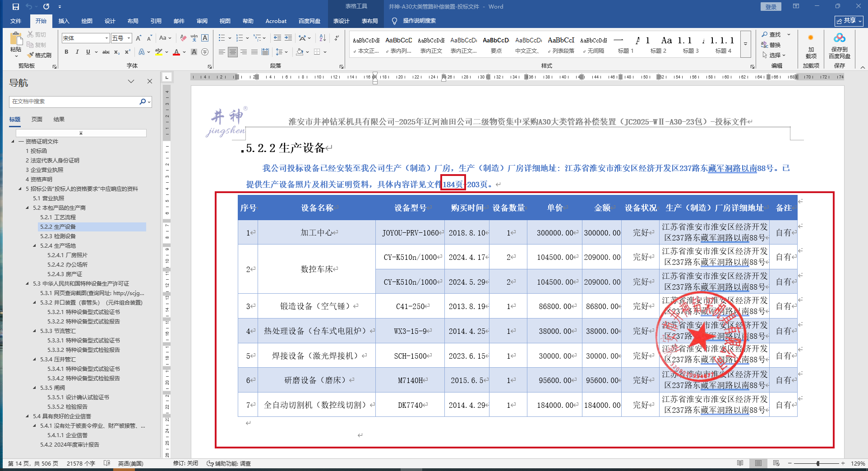Open the 布局 (Layout) ribbon tab
868x471 pixels.
(133, 21)
